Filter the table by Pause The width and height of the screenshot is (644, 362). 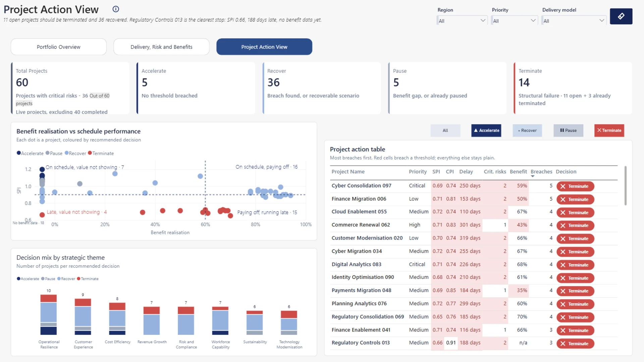tap(568, 130)
